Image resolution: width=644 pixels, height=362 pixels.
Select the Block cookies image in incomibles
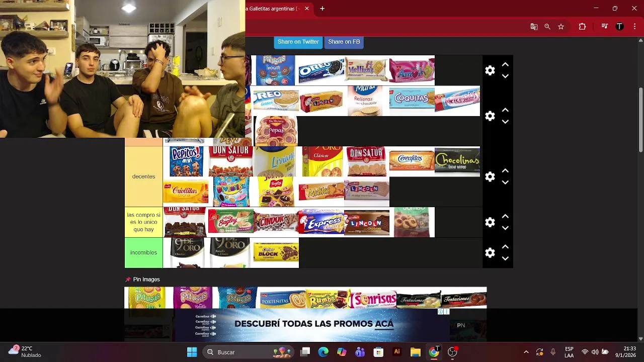tap(276, 252)
